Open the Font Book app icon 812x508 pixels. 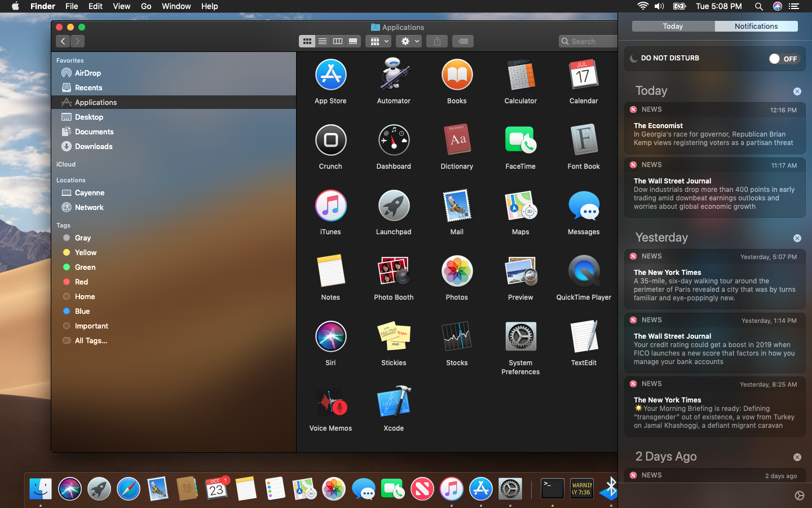[x=584, y=141]
